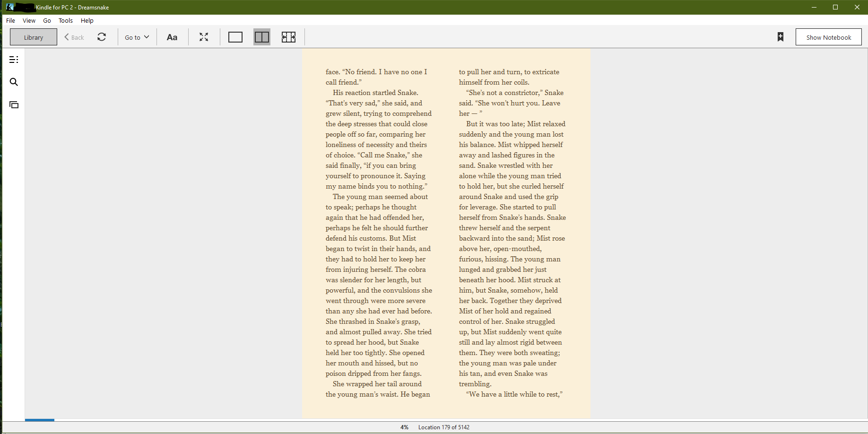Sync to the furthest page read

(102, 37)
